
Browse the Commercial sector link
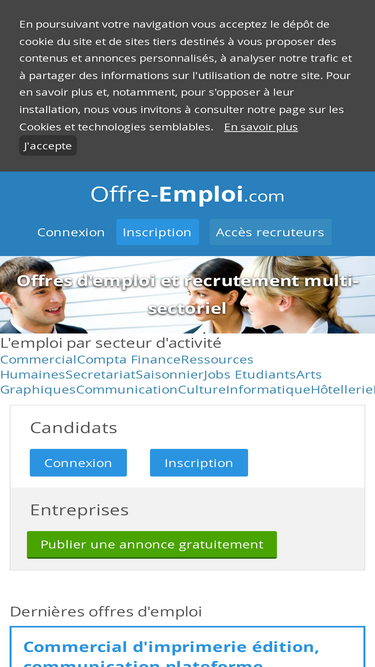pos(38,359)
